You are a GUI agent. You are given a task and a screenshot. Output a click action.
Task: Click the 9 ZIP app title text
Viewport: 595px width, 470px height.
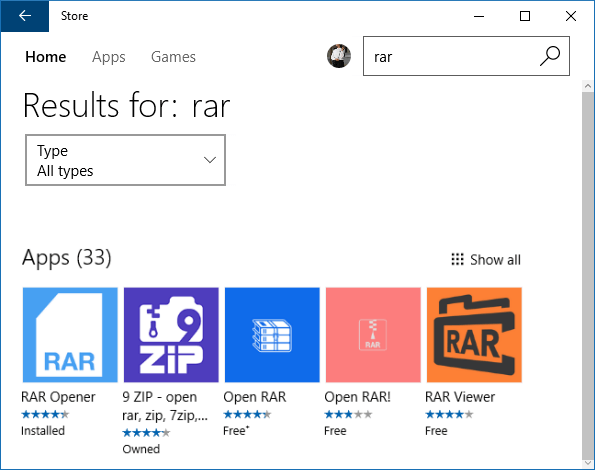click(x=165, y=406)
